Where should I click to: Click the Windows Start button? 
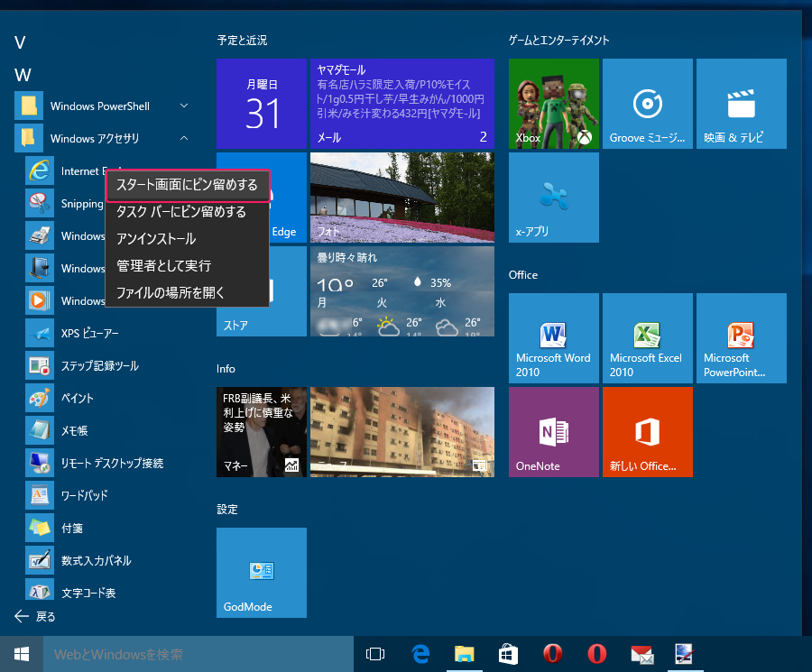coord(22,654)
